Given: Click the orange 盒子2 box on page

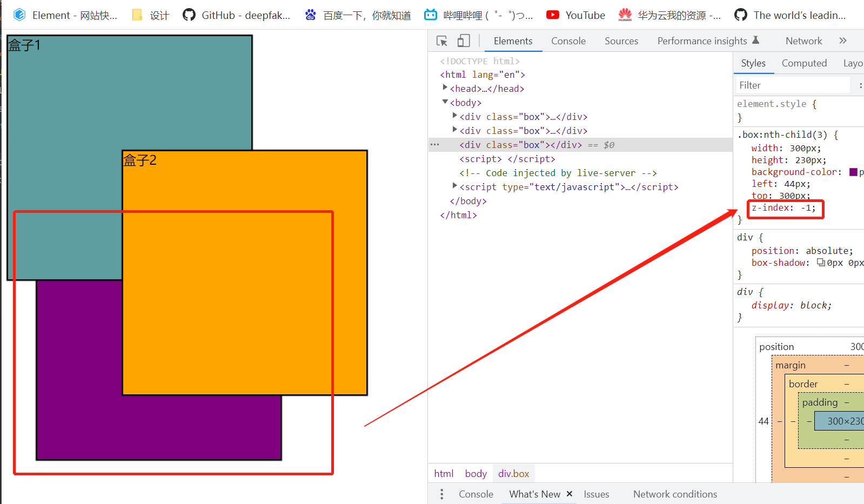Looking at the screenshot, I should [x=245, y=273].
